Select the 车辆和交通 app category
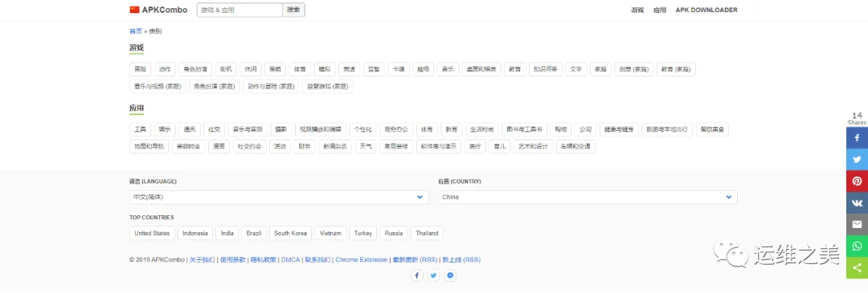The image size is (868, 293). tap(575, 146)
